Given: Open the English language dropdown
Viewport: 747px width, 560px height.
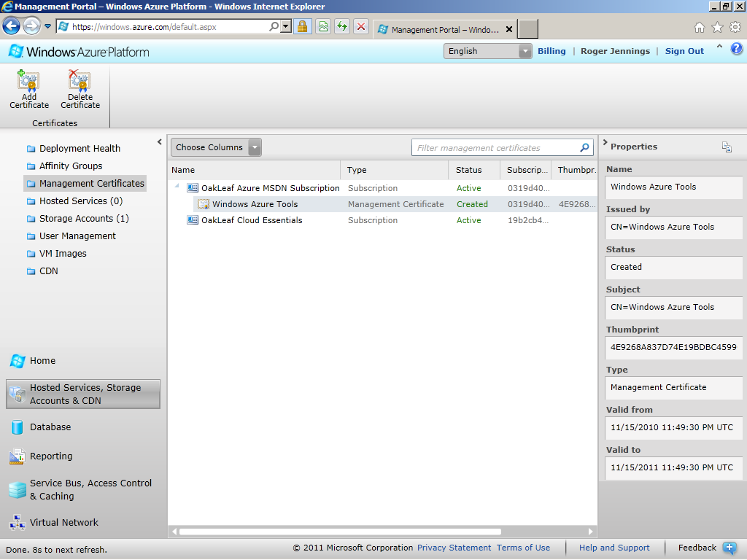Looking at the screenshot, I should (525, 51).
